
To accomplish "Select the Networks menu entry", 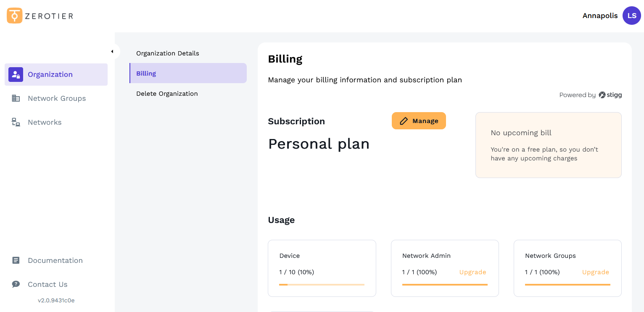I will tap(45, 122).
